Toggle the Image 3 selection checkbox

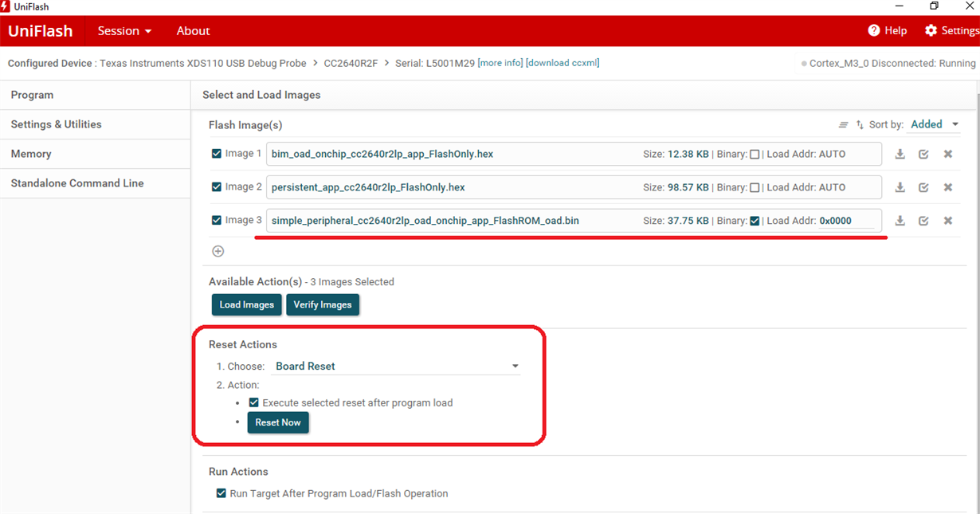point(217,221)
